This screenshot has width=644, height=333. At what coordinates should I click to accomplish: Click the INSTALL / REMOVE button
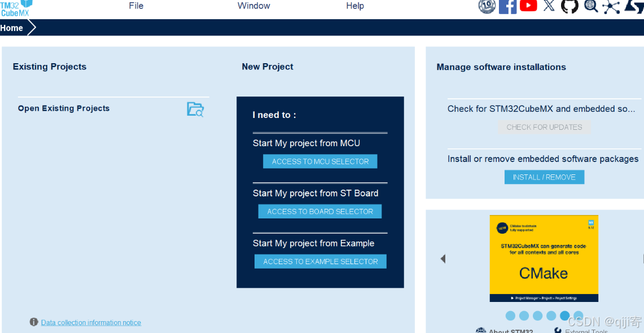pos(544,177)
